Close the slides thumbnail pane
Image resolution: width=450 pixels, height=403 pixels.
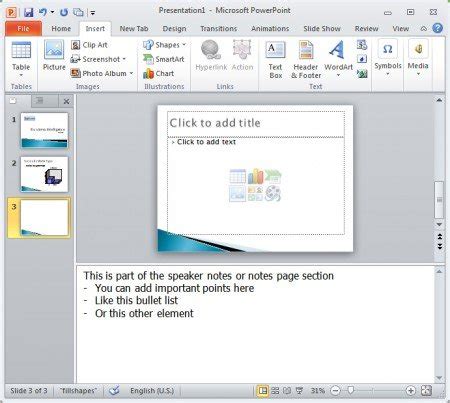pos(66,101)
